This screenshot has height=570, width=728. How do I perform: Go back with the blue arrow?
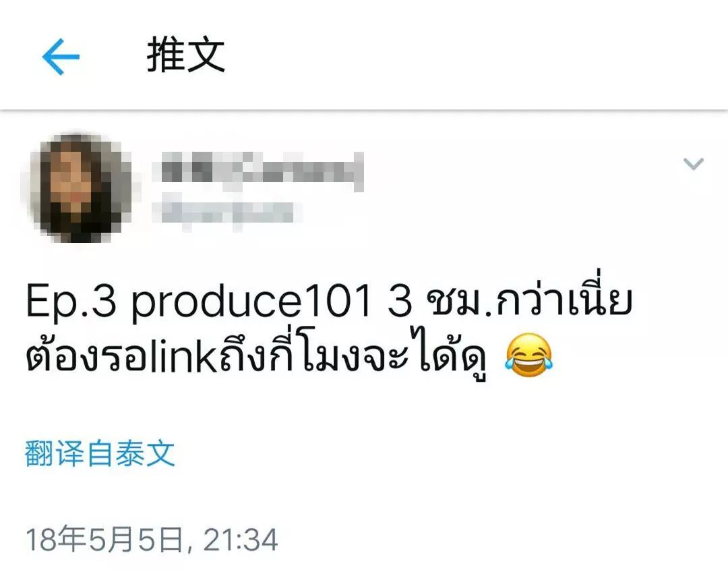tap(61, 57)
